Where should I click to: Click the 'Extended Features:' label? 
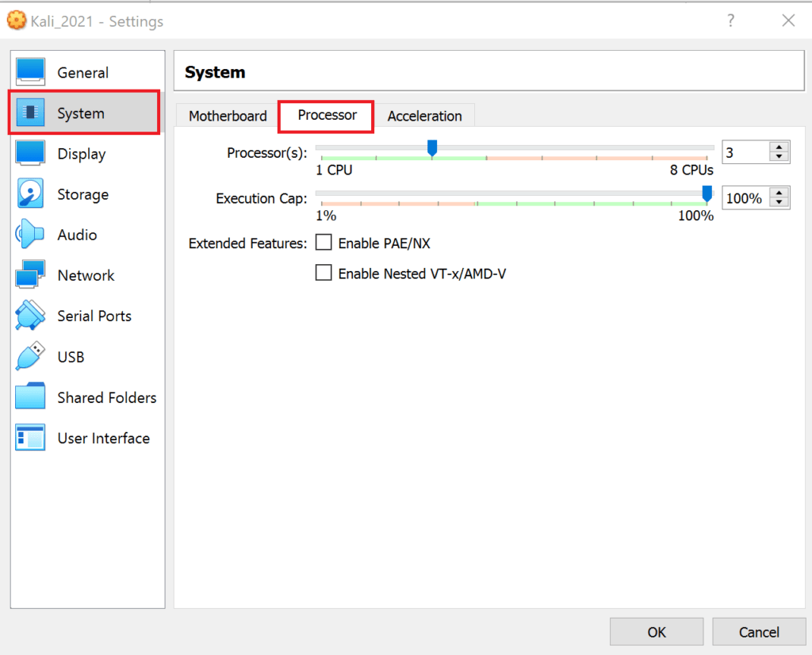(247, 243)
